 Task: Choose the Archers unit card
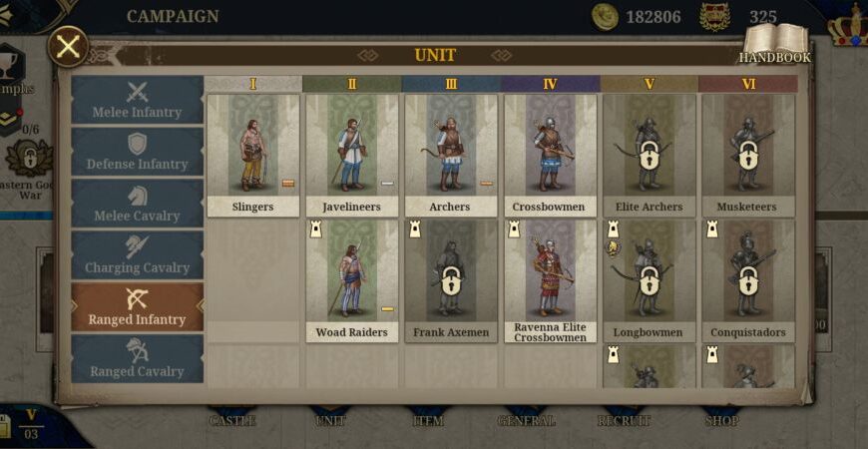(x=451, y=156)
